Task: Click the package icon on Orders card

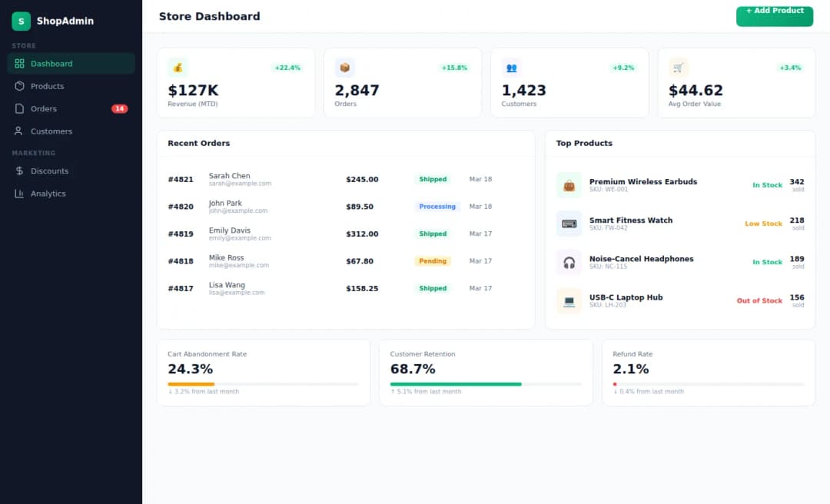Action: tap(345, 68)
